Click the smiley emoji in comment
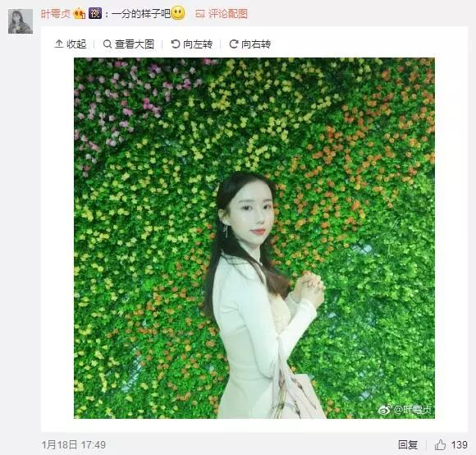This screenshot has height=455, width=476. pyautogui.click(x=178, y=13)
